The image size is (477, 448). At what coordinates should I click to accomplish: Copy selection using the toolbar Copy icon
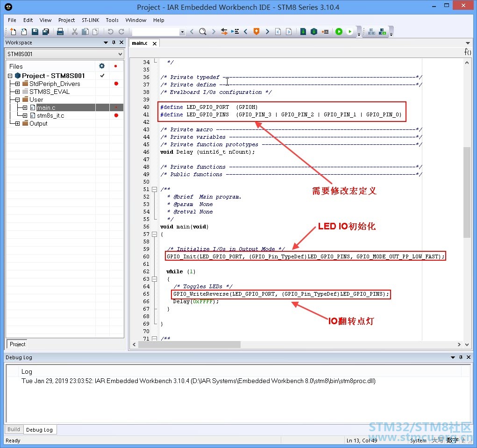(x=85, y=32)
